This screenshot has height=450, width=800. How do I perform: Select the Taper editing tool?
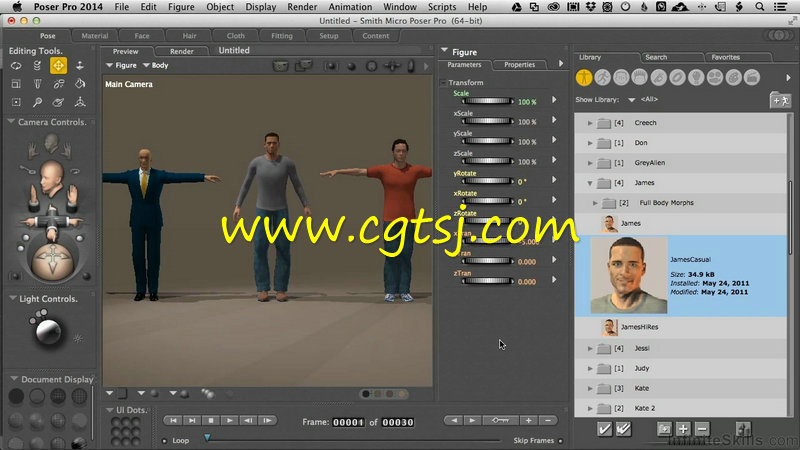37,84
